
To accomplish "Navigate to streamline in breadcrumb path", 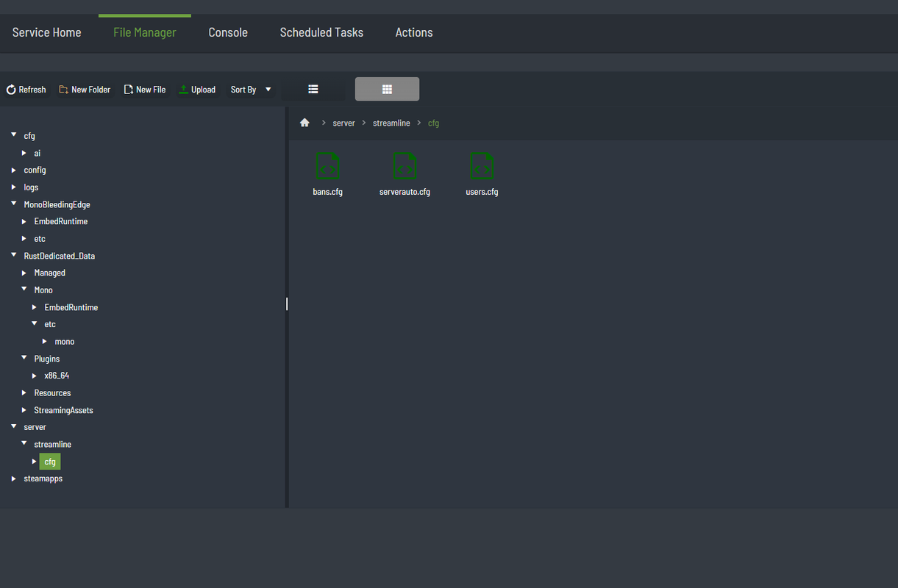I will pyautogui.click(x=391, y=123).
